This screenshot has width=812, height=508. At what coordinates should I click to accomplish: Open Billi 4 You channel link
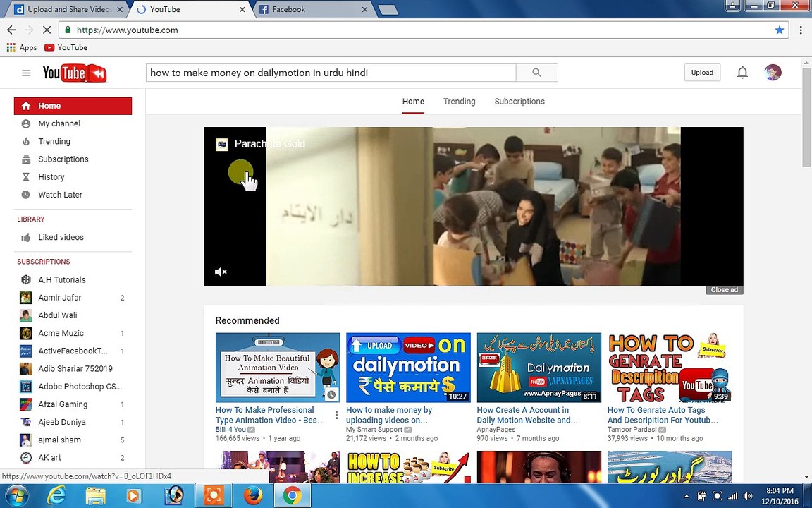point(230,429)
